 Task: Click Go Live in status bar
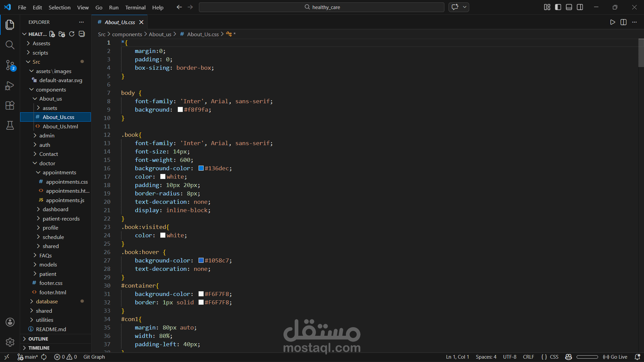[615, 357]
